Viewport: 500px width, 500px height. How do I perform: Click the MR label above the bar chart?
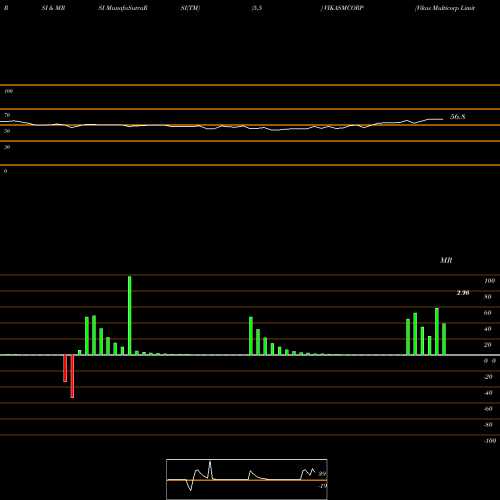coord(446,260)
